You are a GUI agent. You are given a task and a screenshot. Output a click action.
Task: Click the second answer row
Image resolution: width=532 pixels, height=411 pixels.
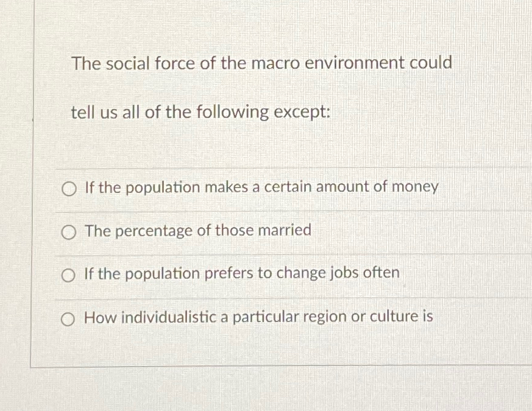[244, 231]
